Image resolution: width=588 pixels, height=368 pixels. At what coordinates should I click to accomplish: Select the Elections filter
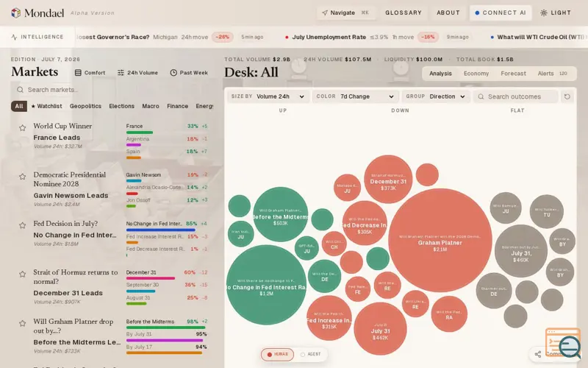point(121,106)
